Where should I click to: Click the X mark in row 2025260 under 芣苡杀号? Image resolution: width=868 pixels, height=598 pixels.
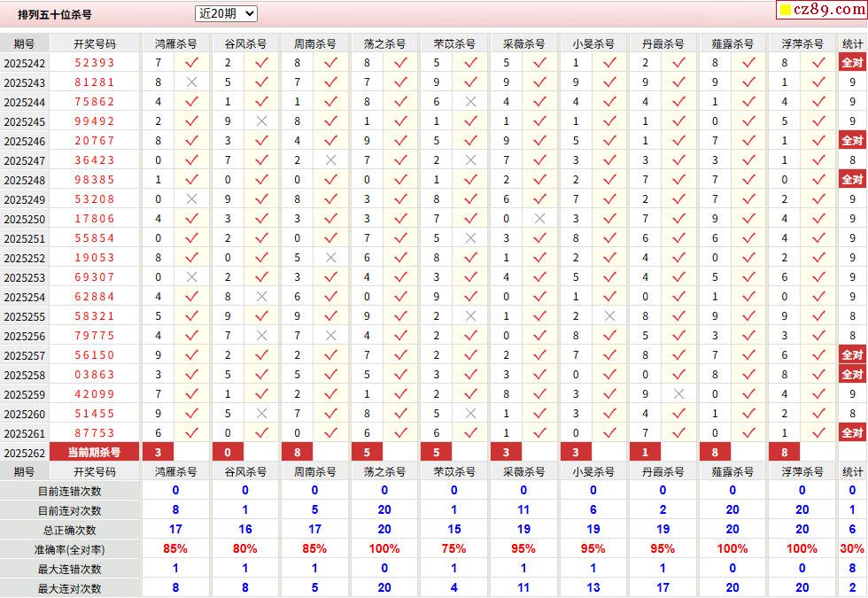pos(470,414)
